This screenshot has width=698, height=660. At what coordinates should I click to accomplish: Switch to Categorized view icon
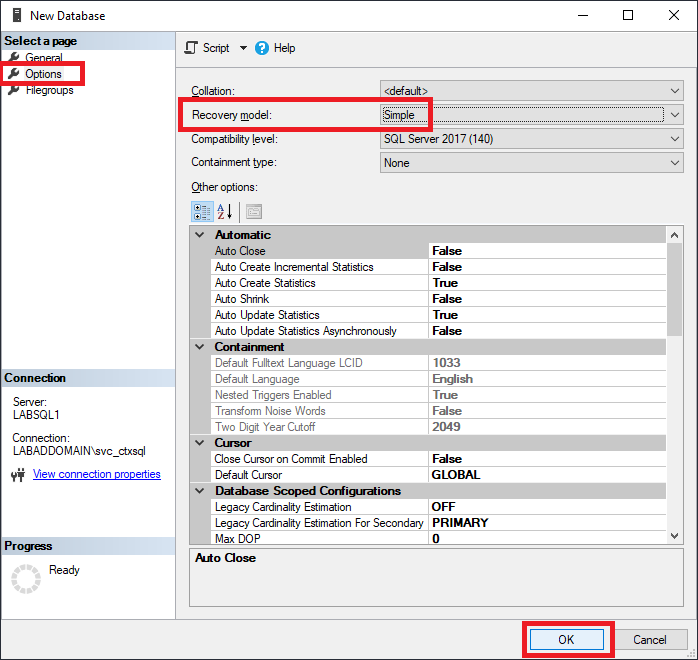click(x=201, y=211)
